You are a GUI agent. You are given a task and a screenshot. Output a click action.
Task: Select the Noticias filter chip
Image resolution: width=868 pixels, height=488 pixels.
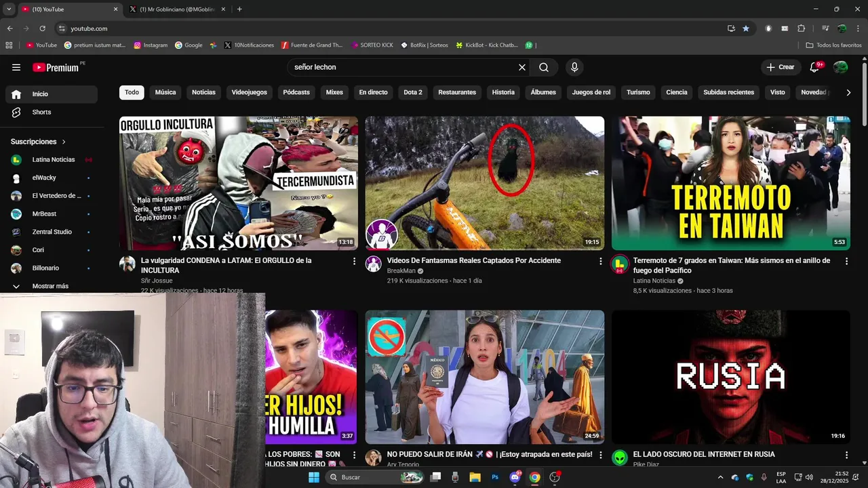(203, 92)
